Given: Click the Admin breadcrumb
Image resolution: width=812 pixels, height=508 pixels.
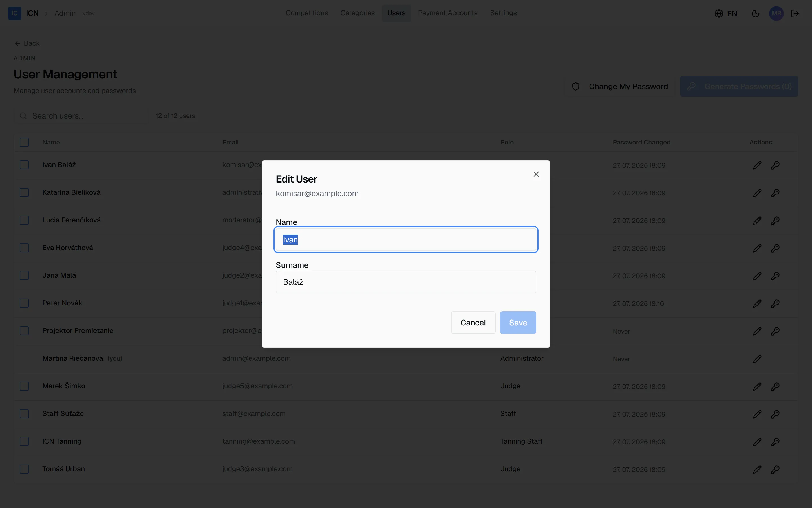Looking at the screenshot, I should click(65, 14).
